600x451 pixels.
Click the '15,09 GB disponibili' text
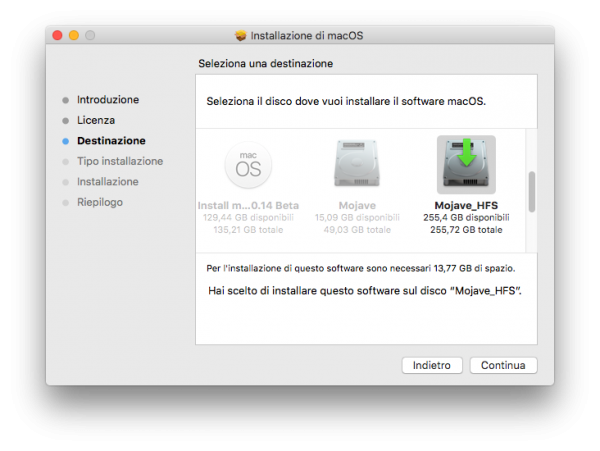pyautogui.click(x=357, y=218)
